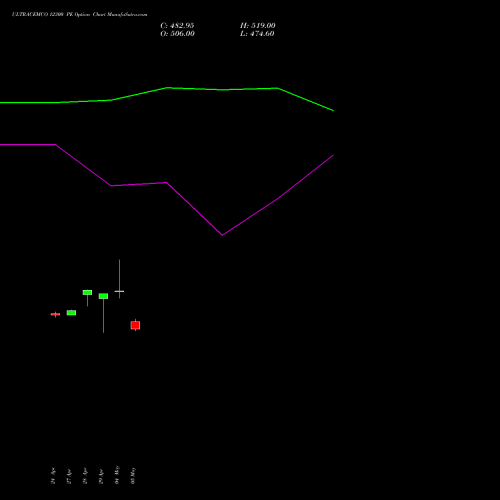Click the 28 Apr date axis label
Screen dimensions: 500x500
[85, 476]
